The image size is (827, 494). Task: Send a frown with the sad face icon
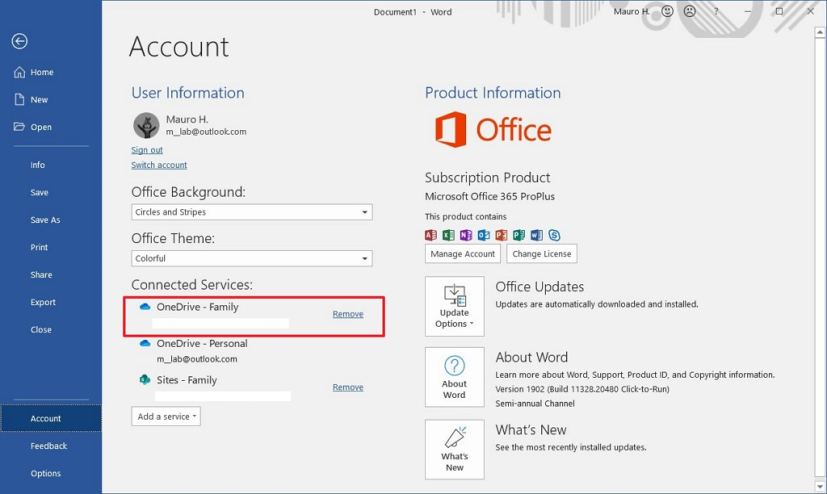pyautogui.click(x=690, y=11)
